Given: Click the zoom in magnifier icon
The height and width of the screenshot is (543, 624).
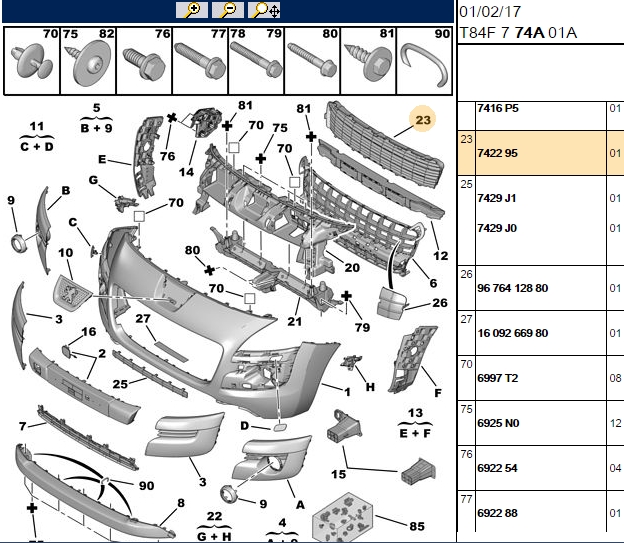Looking at the screenshot, I should tap(192, 10).
